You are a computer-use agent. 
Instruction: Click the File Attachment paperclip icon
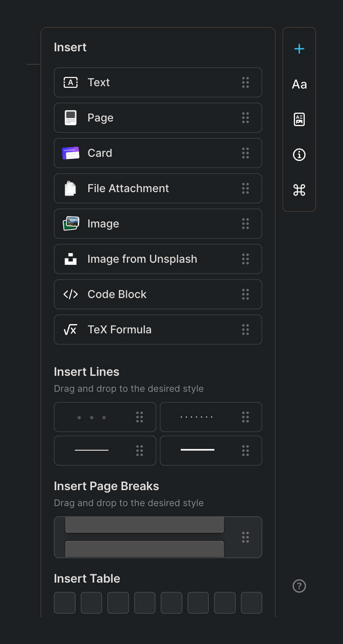70,188
